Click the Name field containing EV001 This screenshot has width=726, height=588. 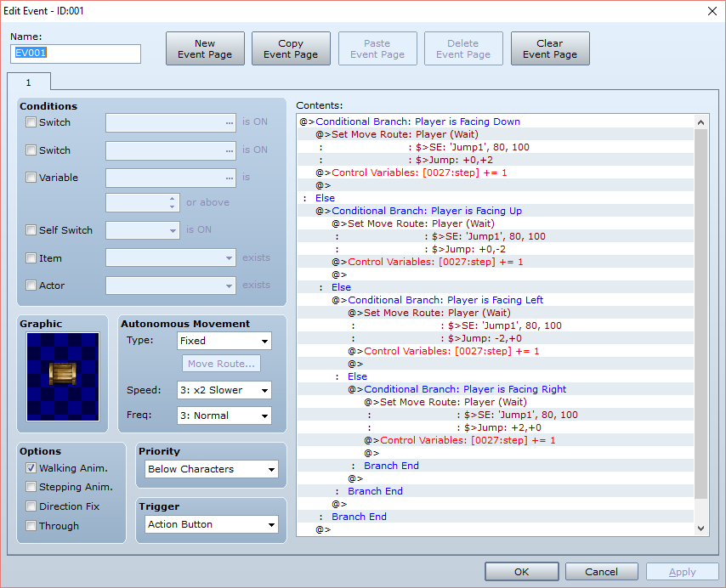point(76,54)
